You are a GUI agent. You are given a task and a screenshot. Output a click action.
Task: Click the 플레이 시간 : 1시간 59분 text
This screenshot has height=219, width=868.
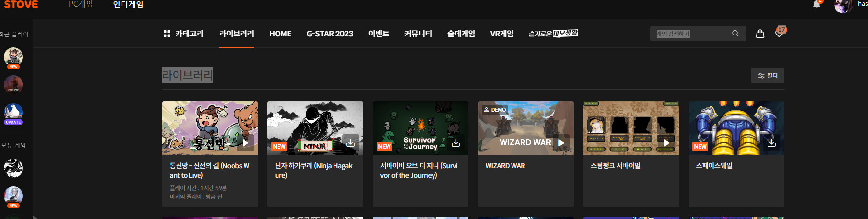tap(198, 188)
